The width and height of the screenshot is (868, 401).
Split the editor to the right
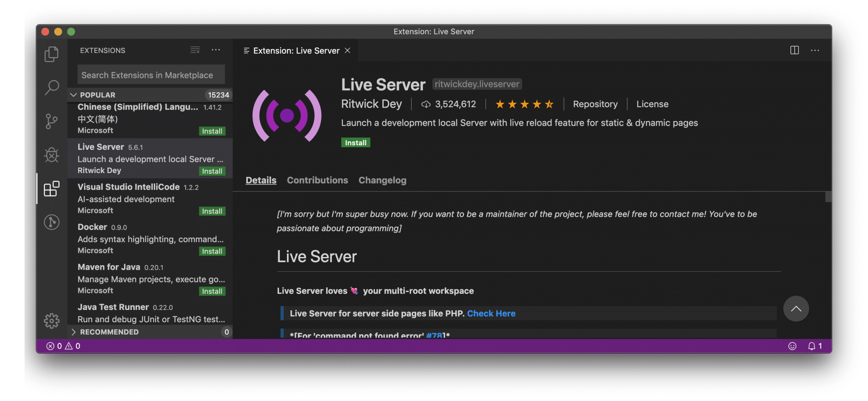click(795, 50)
